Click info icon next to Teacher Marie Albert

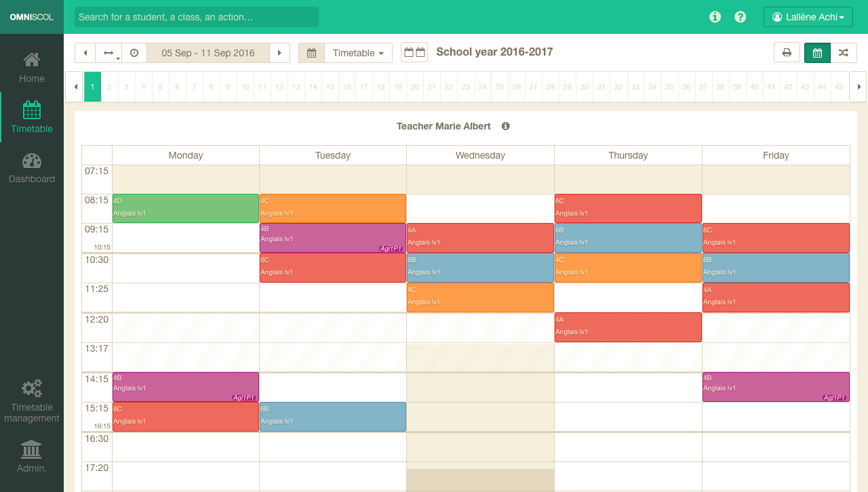pyautogui.click(x=506, y=126)
